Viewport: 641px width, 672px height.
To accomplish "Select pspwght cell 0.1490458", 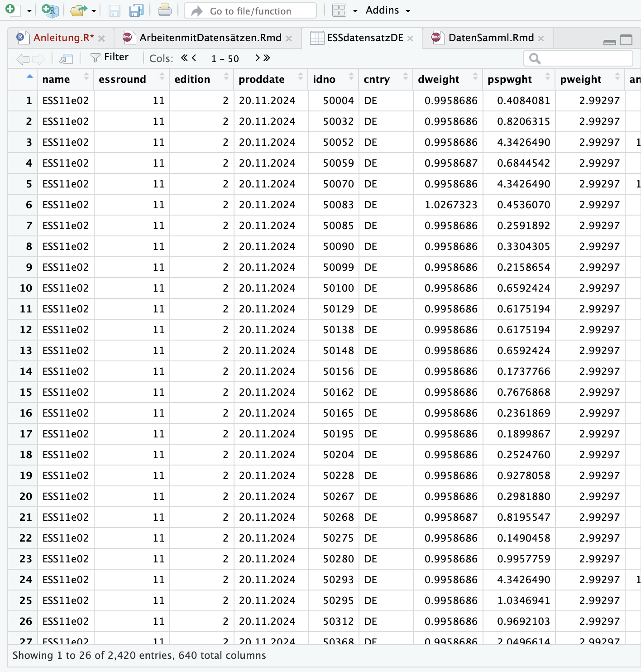I will tap(519, 538).
